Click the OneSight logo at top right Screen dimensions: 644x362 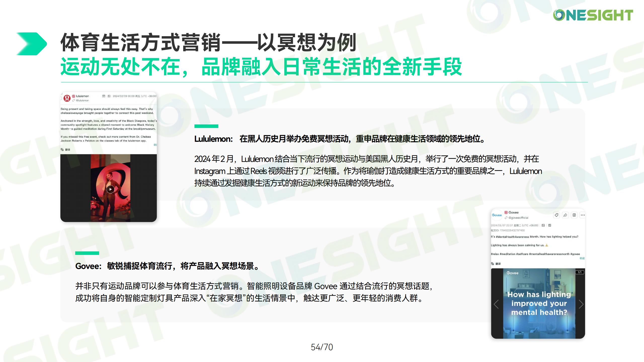593,15
